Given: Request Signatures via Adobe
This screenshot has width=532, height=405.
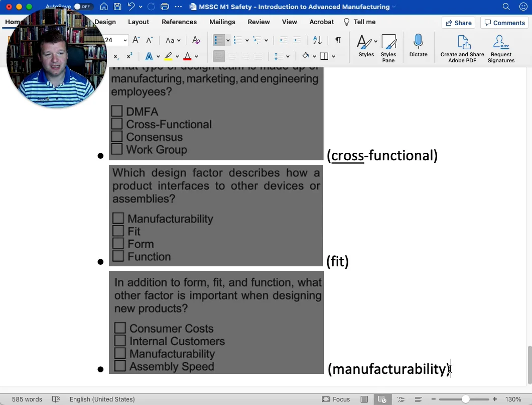Looking at the screenshot, I should click(501, 48).
